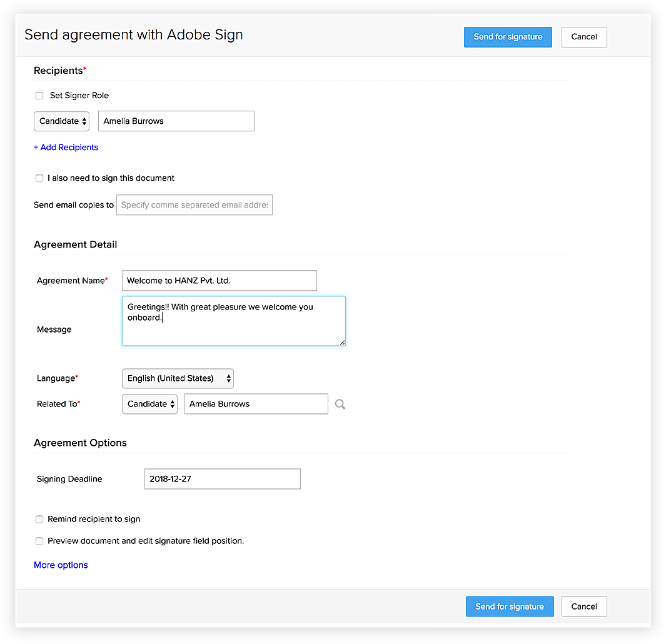Click the Add Recipients link

click(x=66, y=148)
